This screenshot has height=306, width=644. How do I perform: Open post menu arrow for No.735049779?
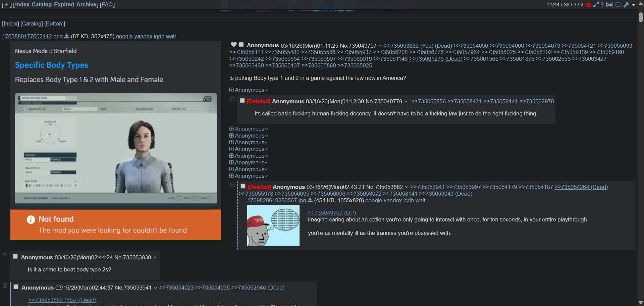pyautogui.click(x=406, y=102)
